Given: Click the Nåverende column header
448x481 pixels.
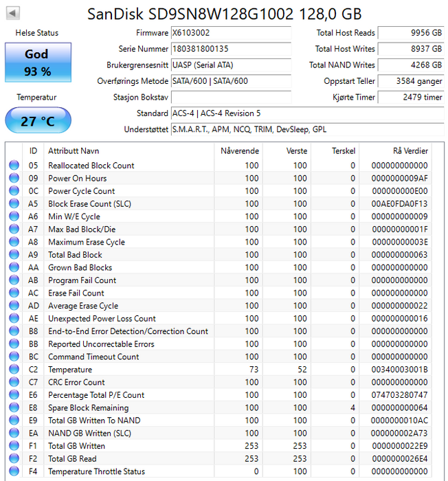Looking at the screenshot, I should point(238,151).
